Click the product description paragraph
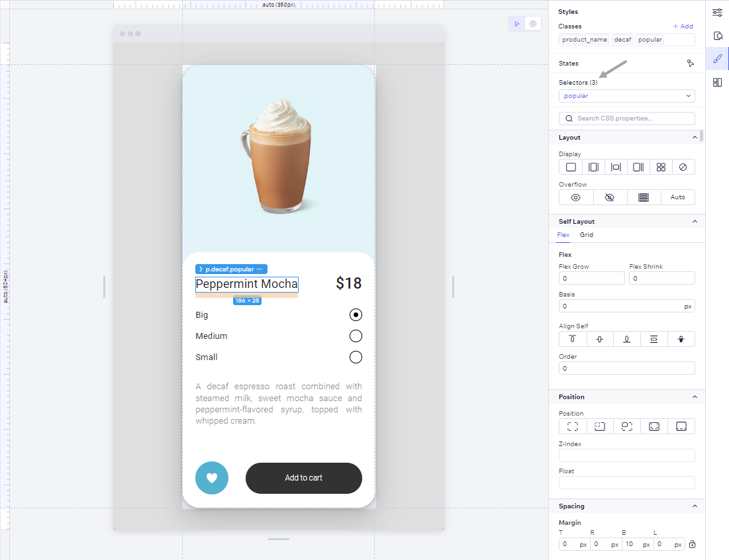 [279, 404]
